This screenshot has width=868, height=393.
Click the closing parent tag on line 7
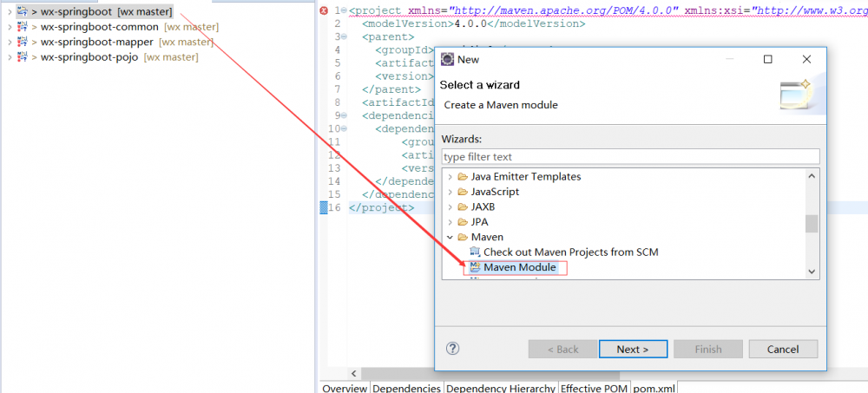pos(391,89)
